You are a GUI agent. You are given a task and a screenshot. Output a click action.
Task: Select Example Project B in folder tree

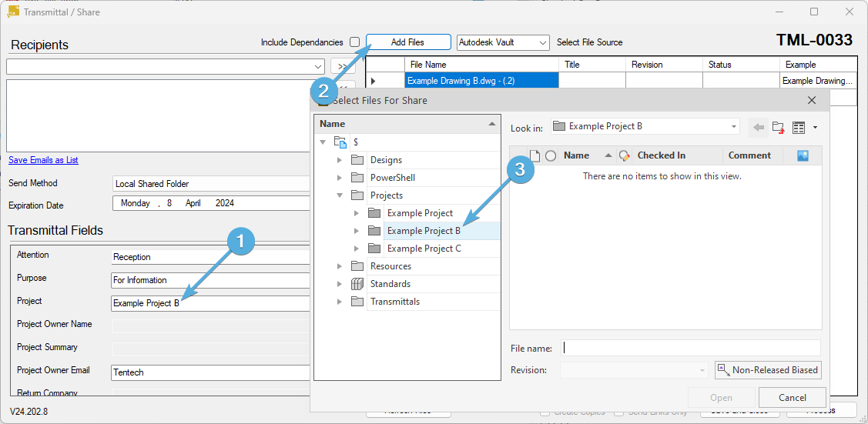424,231
